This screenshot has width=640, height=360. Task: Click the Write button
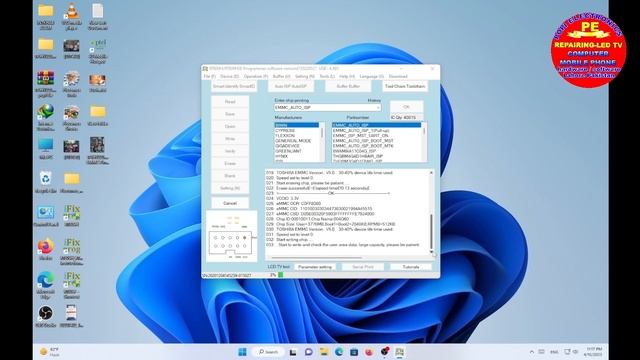coord(230,139)
